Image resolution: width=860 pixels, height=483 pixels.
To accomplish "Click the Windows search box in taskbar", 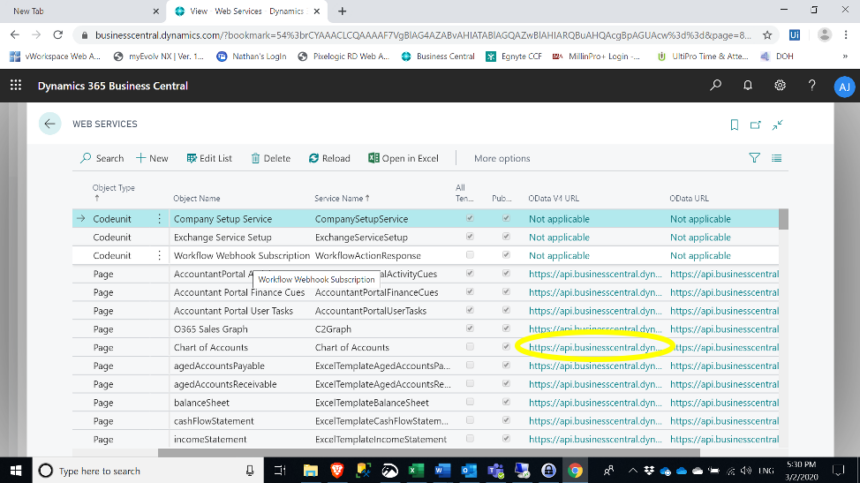I will point(148,470).
